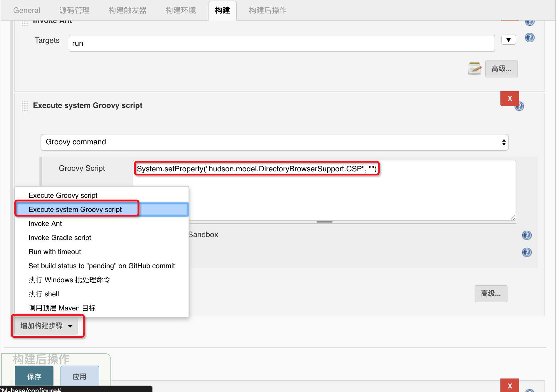
Task: Open the Groovy command select box
Action: click(274, 142)
